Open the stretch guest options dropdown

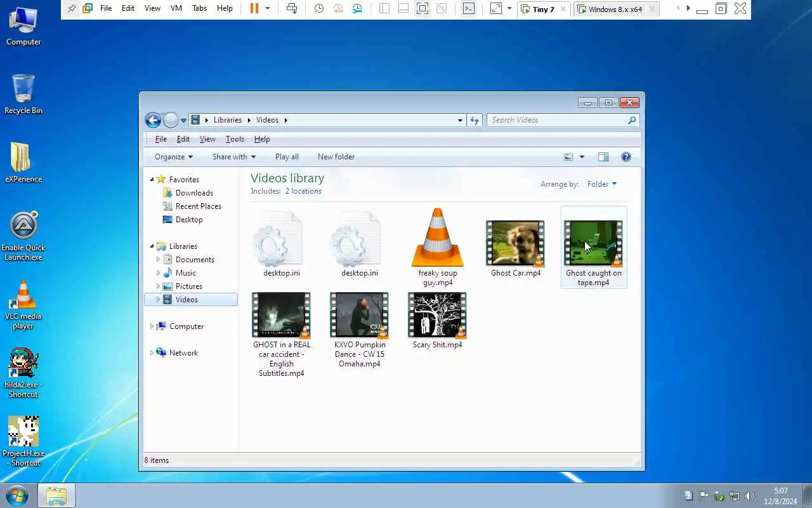[509, 8]
